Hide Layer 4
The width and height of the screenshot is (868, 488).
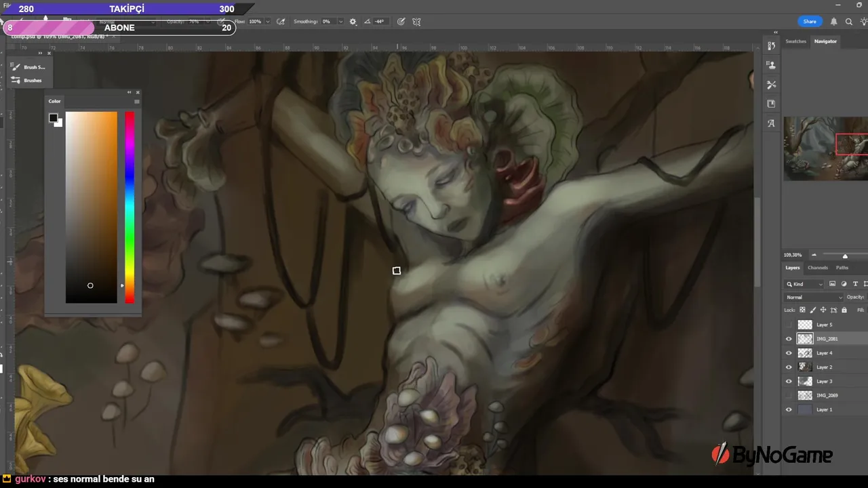pos(789,353)
